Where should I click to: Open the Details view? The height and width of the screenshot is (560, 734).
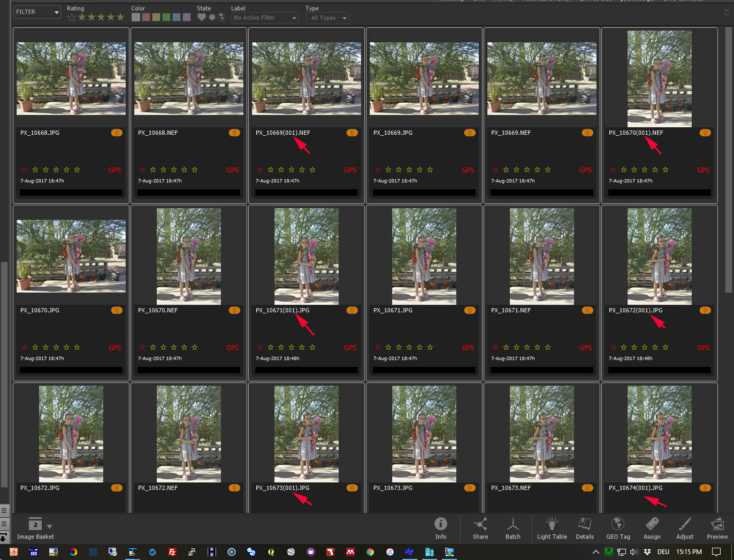tap(584, 528)
